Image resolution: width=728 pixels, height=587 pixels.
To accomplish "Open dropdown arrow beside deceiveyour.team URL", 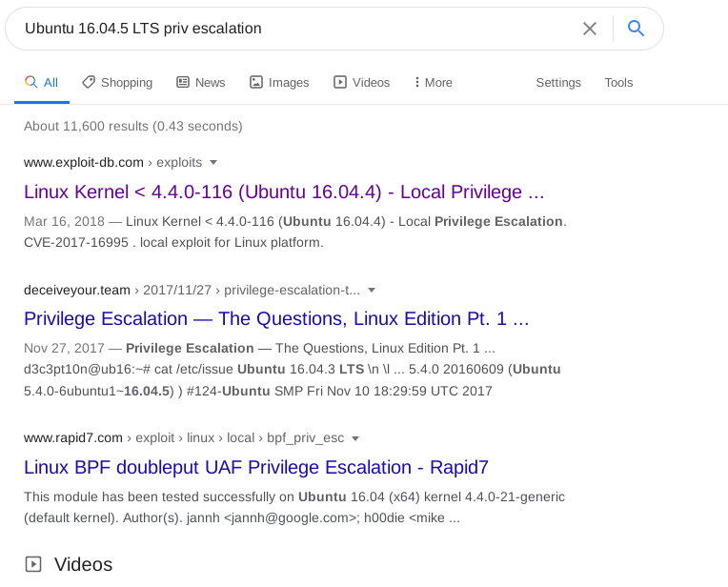I will pos(372,290).
